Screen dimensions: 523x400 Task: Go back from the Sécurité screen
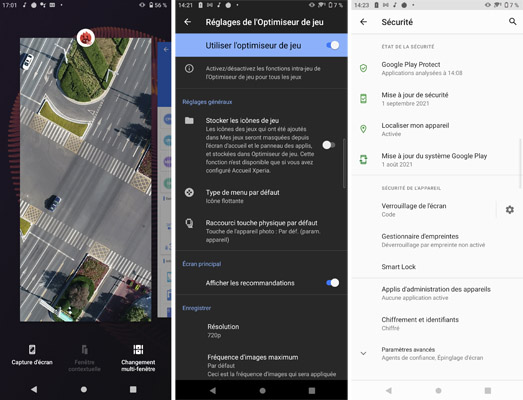coord(364,22)
